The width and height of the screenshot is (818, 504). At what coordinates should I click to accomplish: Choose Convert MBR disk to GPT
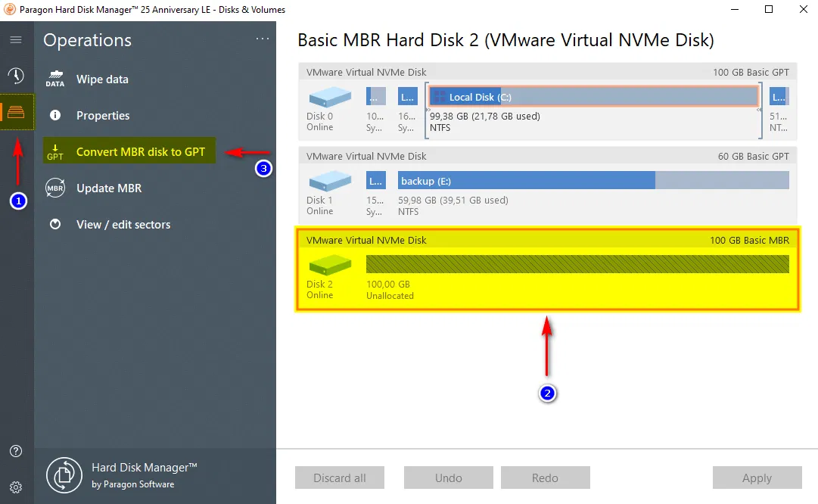[x=129, y=151]
